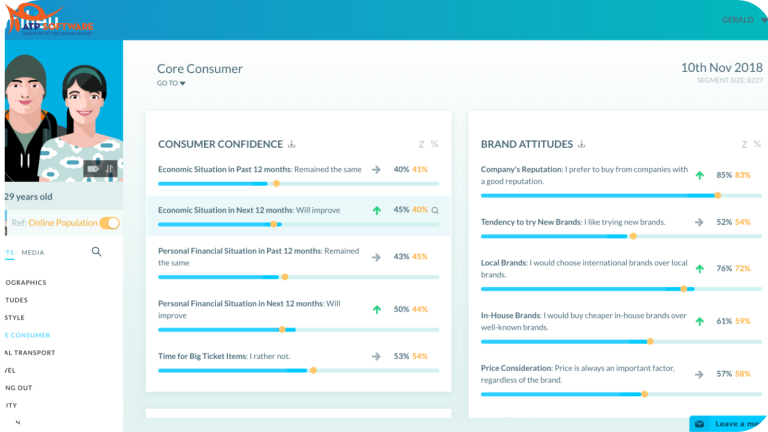The height and width of the screenshot is (432, 768).
Task: Download the Brand Attitudes data
Action: 581,144
